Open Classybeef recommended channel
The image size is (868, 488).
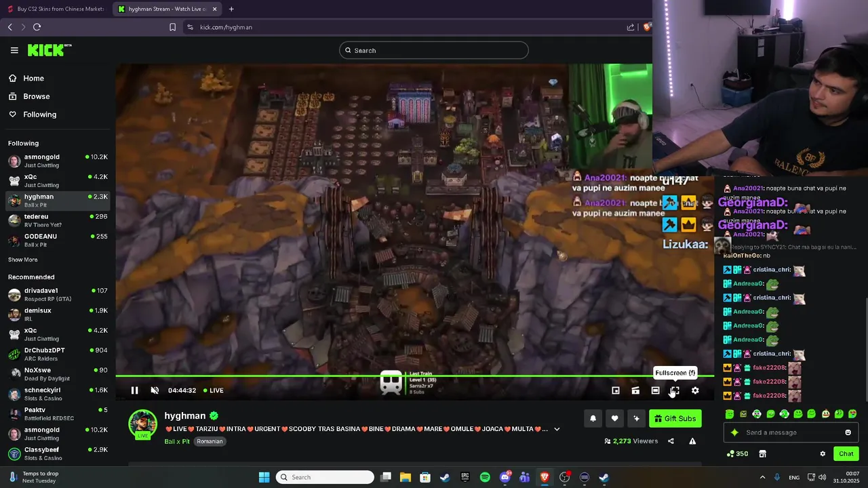pos(58,453)
